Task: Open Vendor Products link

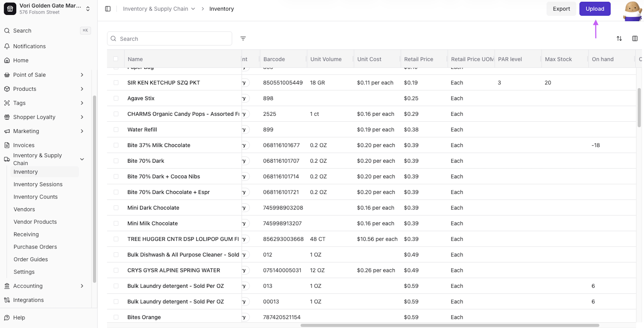Action: (35, 222)
